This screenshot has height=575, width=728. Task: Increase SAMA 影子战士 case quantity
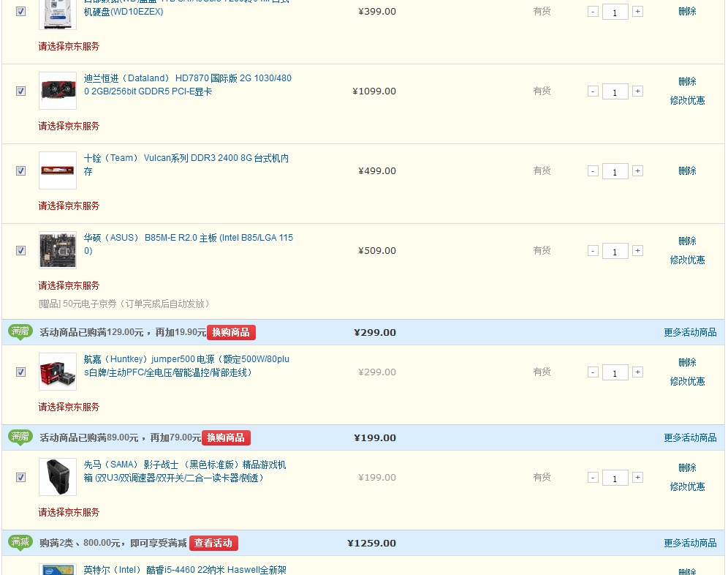[x=638, y=478]
